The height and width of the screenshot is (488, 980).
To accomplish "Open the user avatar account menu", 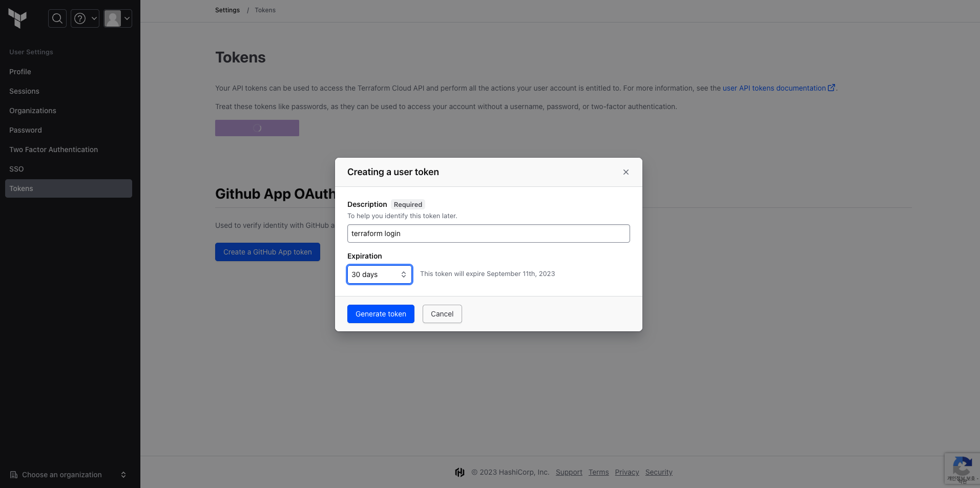I will coord(118,18).
